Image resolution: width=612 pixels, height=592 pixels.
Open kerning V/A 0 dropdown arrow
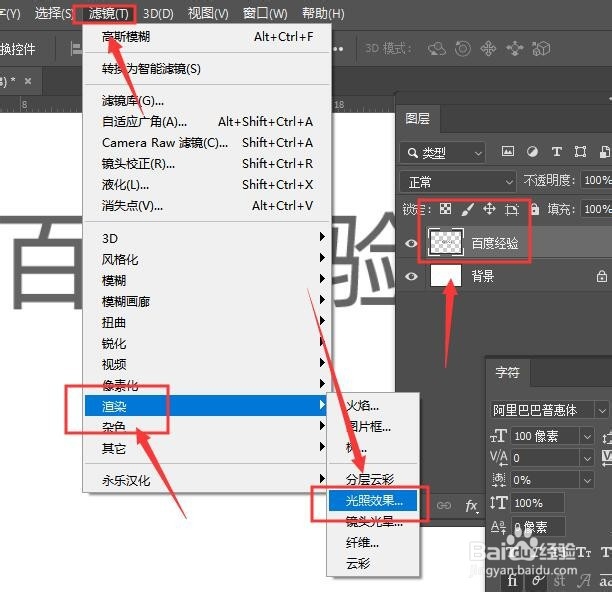587,459
